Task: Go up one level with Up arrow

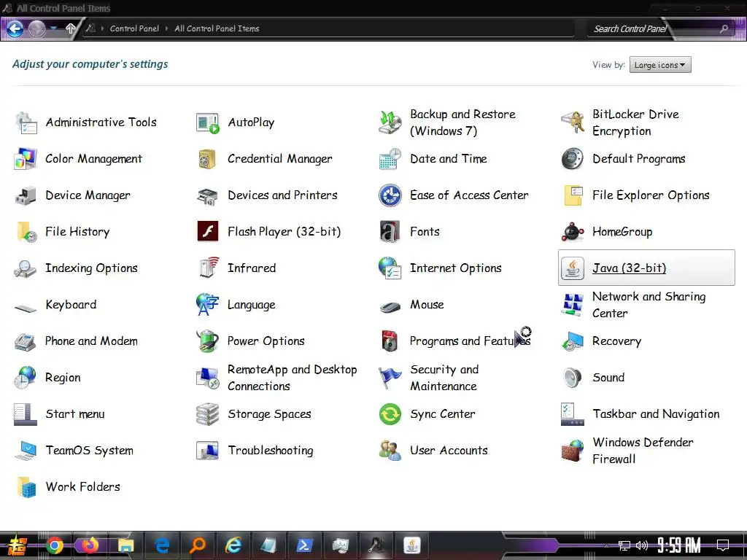Action: pyautogui.click(x=70, y=28)
